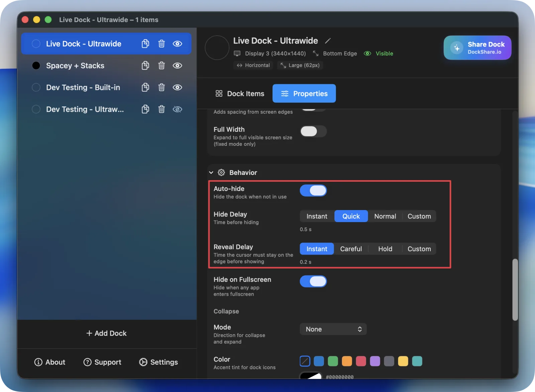Choose Custom for Reveal Delay
This screenshot has width=535, height=392.
click(x=419, y=249)
